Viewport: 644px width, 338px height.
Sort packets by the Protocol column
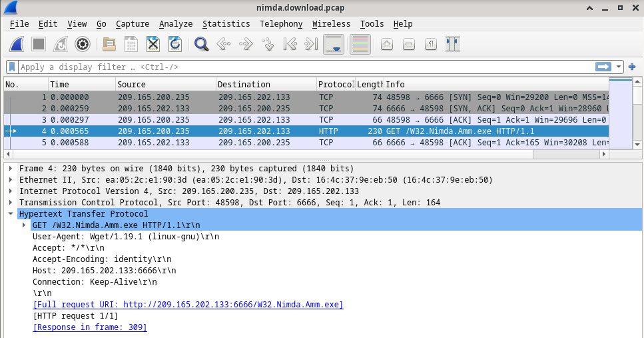pyautogui.click(x=336, y=84)
